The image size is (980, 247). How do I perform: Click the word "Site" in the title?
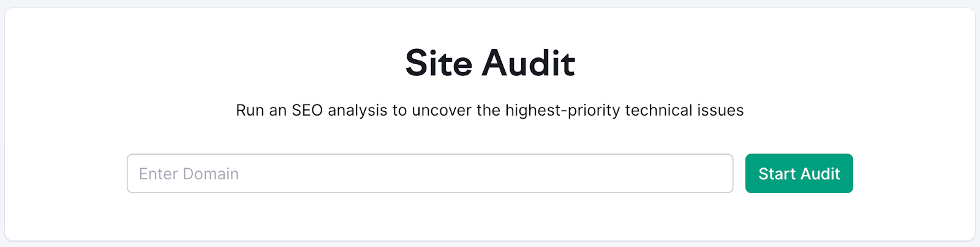pyautogui.click(x=439, y=63)
